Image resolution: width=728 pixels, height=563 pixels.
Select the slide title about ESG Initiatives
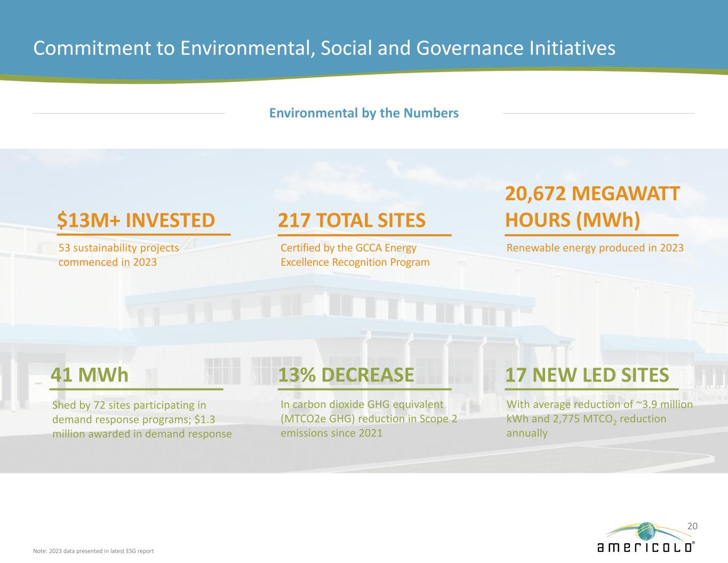pyautogui.click(x=324, y=48)
